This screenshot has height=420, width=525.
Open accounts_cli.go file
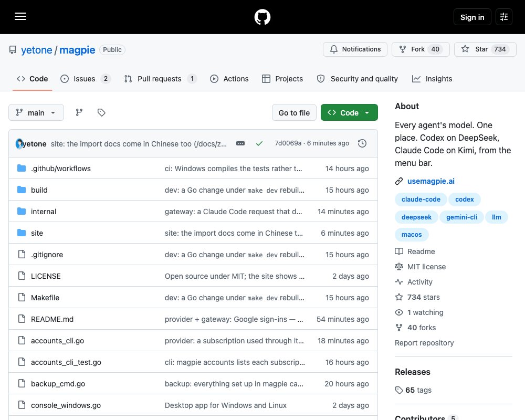pyautogui.click(x=58, y=341)
